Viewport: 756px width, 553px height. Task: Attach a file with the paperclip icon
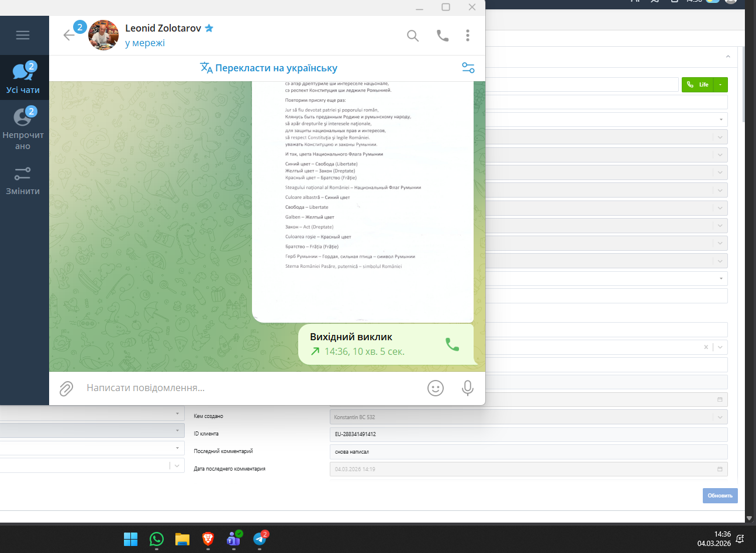[66, 388]
